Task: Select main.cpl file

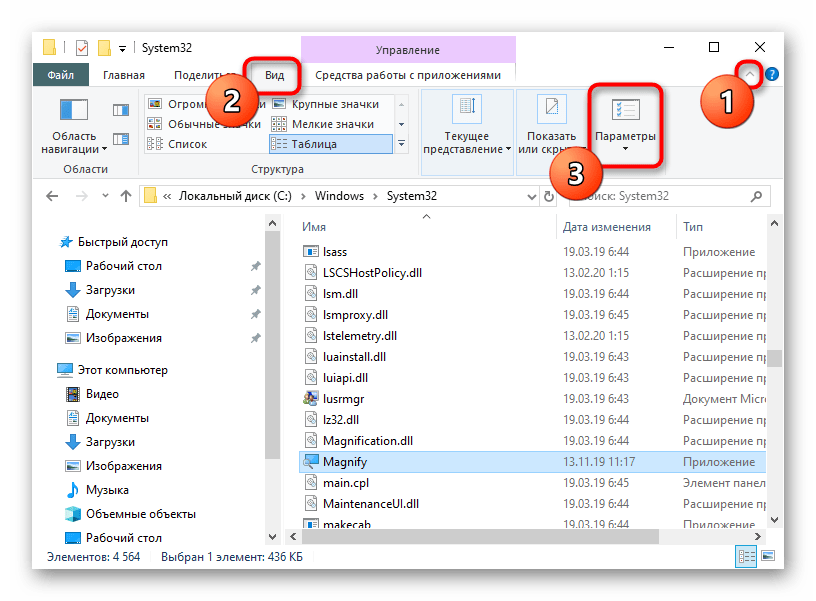Action: click(x=346, y=483)
